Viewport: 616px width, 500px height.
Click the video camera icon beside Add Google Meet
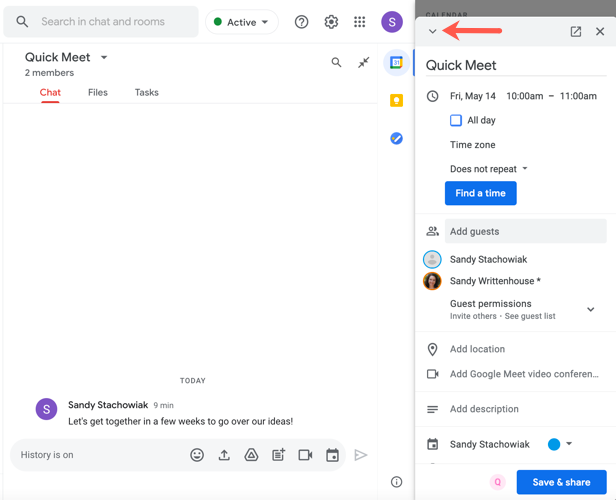433,374
